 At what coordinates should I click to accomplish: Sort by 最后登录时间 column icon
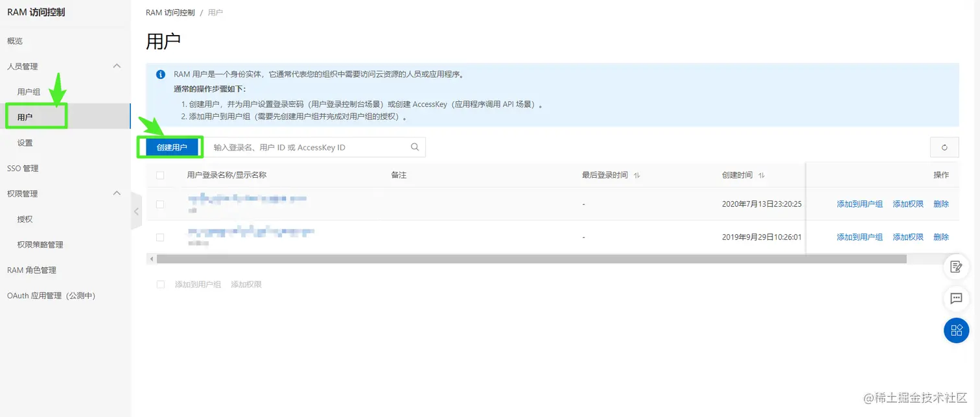click(x=636, y=176)
